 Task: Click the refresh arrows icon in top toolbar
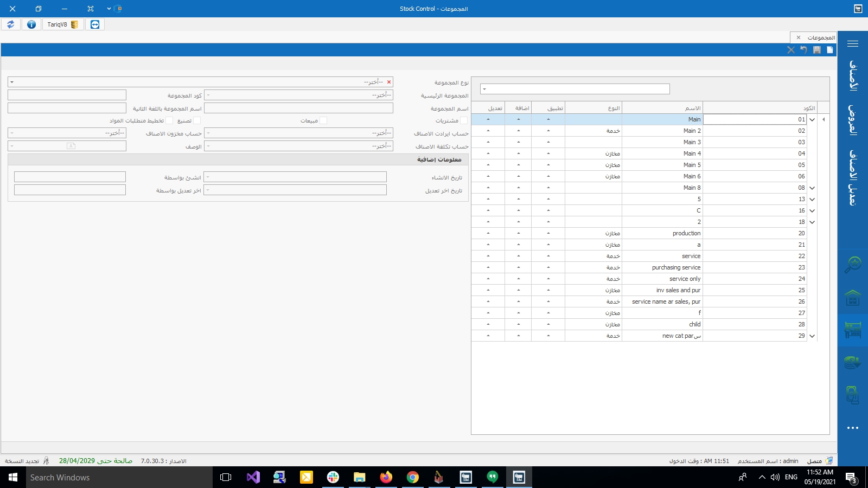coord(11,24)
